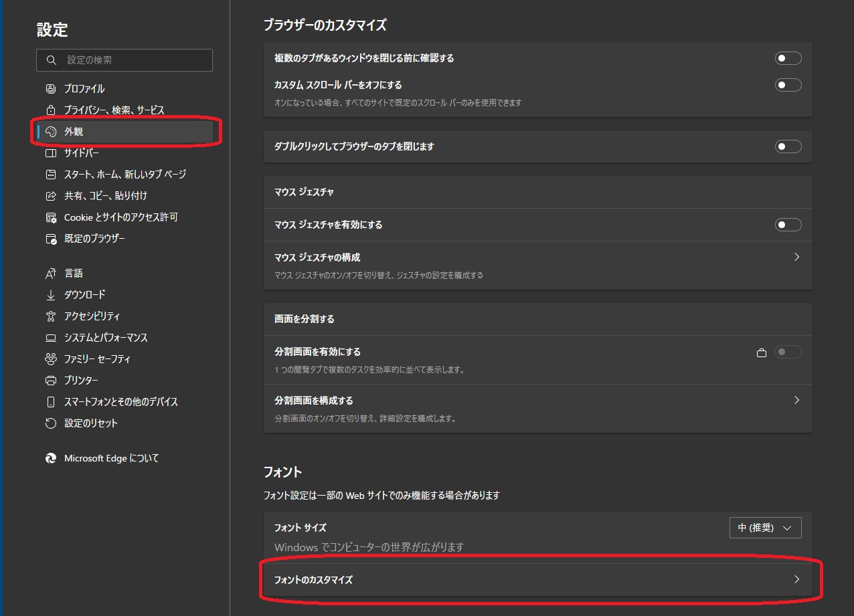
Task: Click the フォント section heading
Action: [283, 472]
